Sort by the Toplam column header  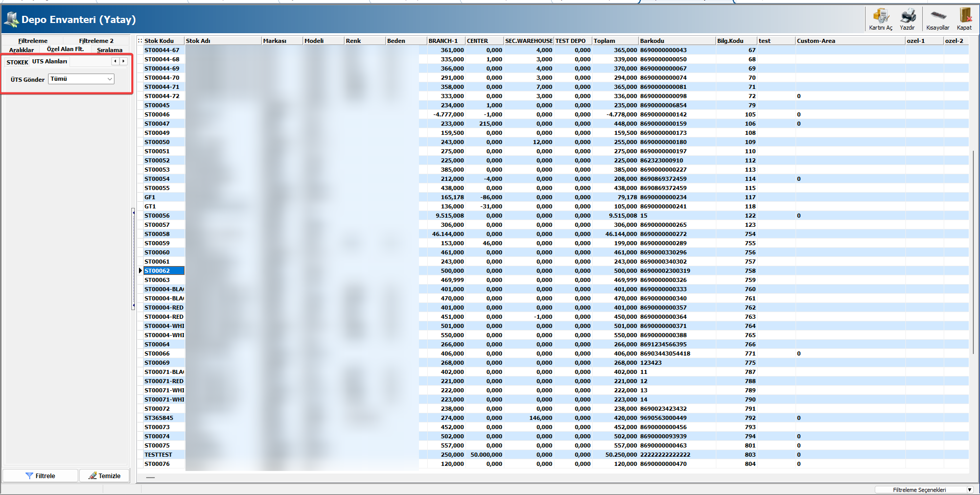615,41
